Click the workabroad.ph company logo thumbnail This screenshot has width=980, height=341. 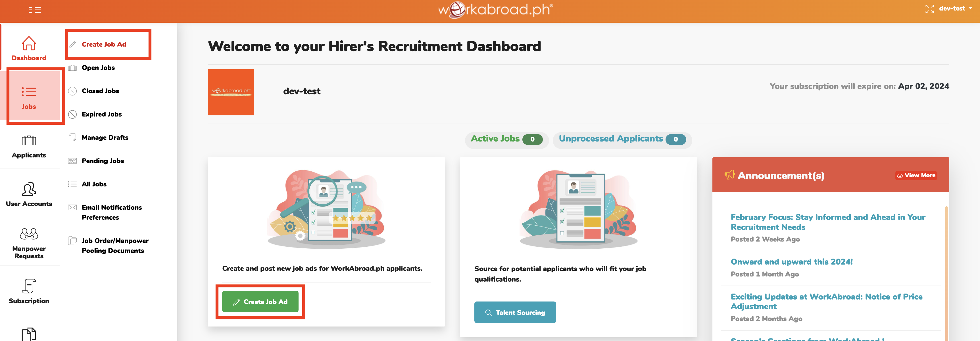click(x=231, y=92)
